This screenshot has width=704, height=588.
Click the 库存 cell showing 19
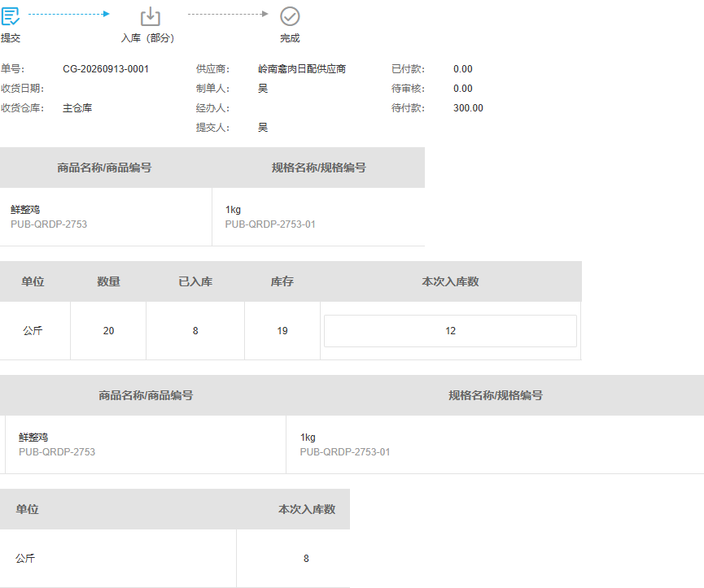point(282,331)
